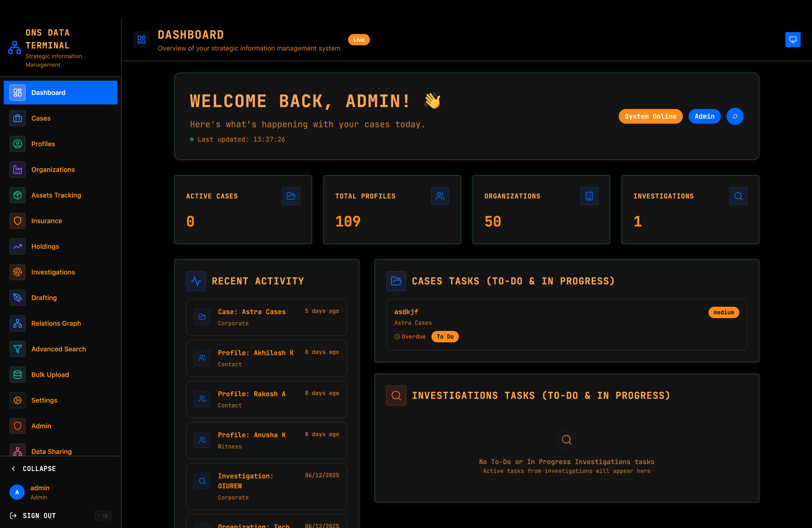Open the Assets Tracking menu item
Viewport: 812px width, 528px height.
pos(60,195)
